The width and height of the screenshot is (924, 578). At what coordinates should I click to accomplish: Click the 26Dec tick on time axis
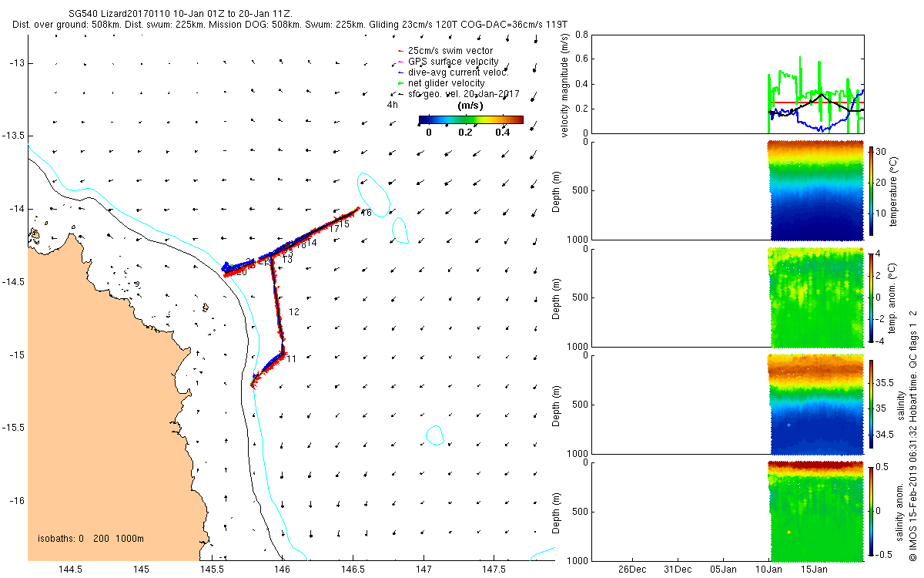[632, 569]
